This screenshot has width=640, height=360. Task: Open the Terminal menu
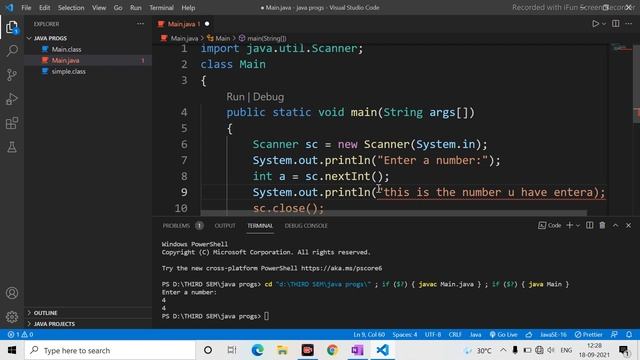click(x=161, y=7)
